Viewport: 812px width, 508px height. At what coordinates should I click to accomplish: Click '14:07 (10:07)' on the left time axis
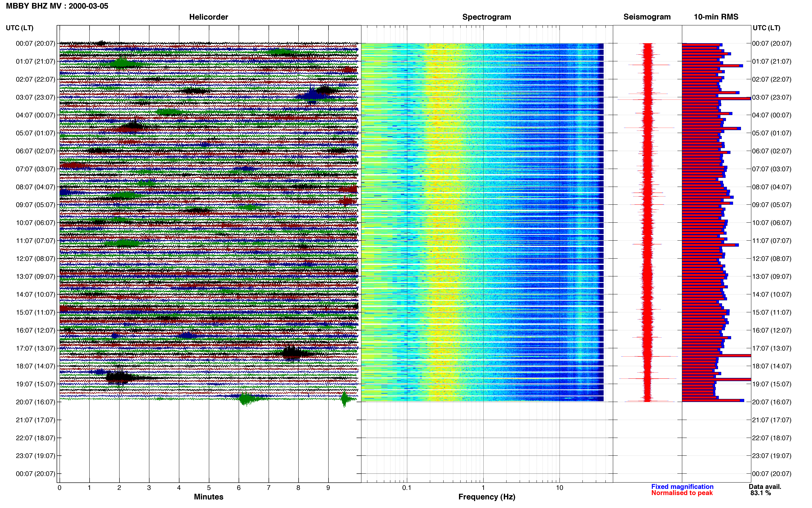[x=35, y=295]
